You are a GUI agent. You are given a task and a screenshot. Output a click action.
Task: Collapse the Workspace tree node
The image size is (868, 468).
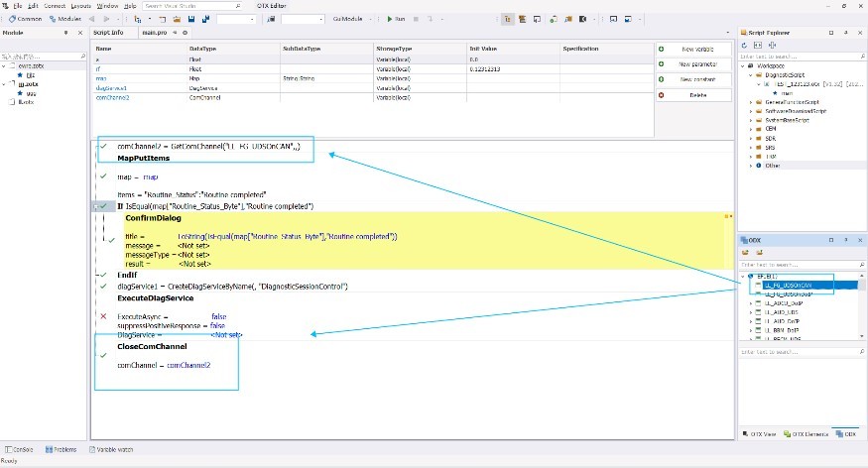pyautogui.click(x=743, y=65)
